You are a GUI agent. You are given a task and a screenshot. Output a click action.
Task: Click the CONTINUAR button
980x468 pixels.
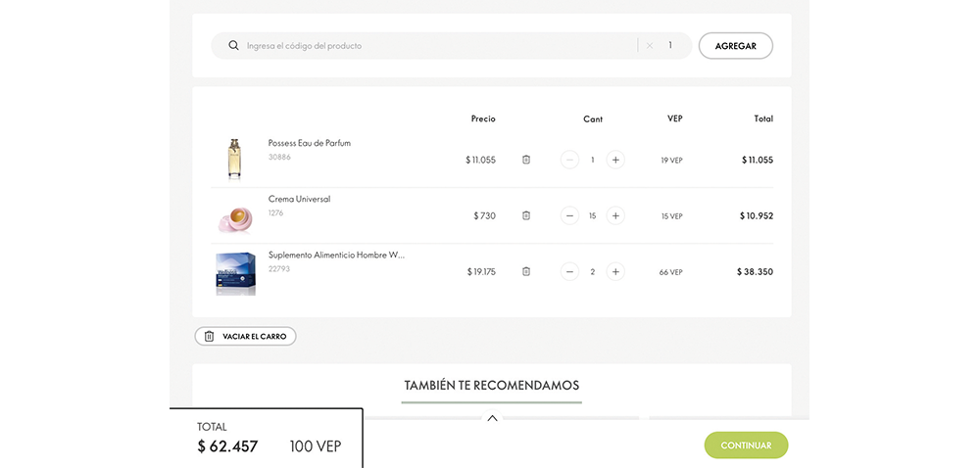pos(746,445)
